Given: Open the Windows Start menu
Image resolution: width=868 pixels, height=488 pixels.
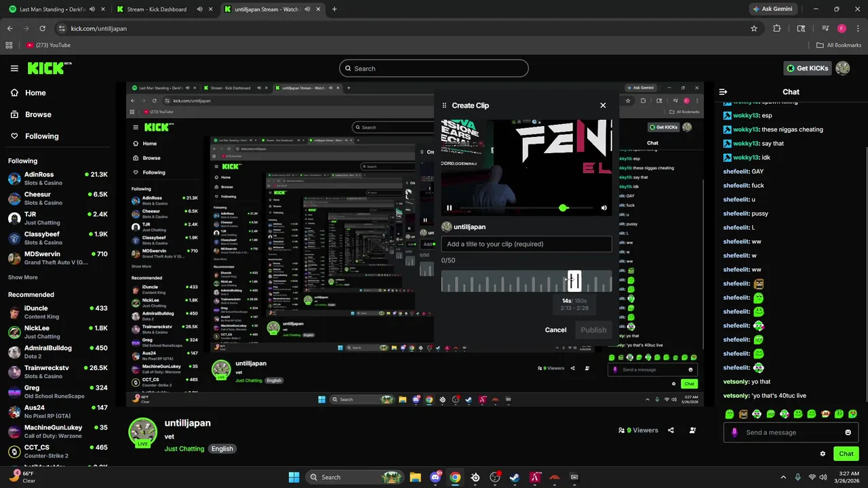Looking at the screenshot, I should coord(294,477).
